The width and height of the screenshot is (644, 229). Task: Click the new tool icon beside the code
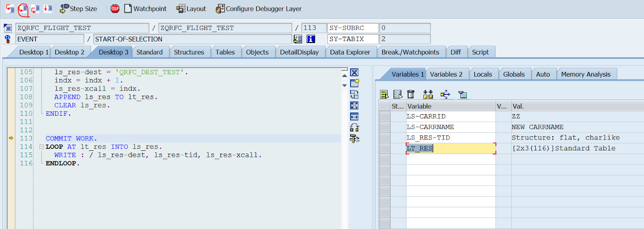[354, 83]
